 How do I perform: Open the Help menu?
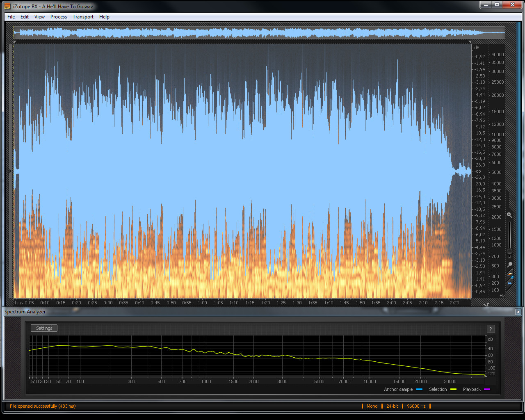pos(104,17)
